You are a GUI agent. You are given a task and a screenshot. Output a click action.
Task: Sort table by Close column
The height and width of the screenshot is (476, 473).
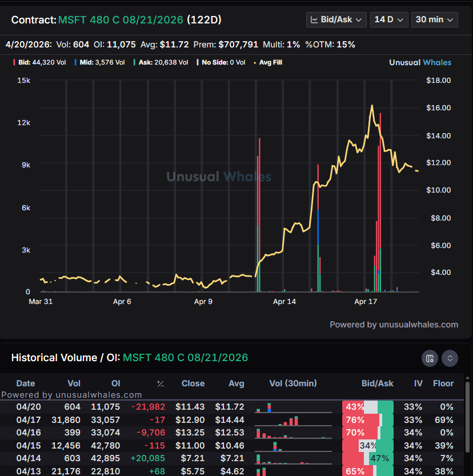[193, 383]
